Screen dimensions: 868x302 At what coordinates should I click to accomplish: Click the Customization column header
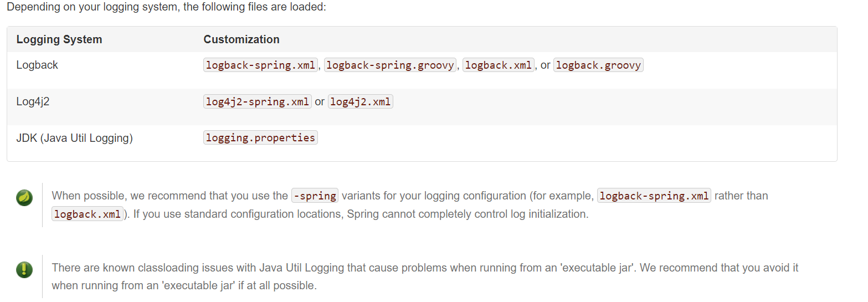click(242, 39)
